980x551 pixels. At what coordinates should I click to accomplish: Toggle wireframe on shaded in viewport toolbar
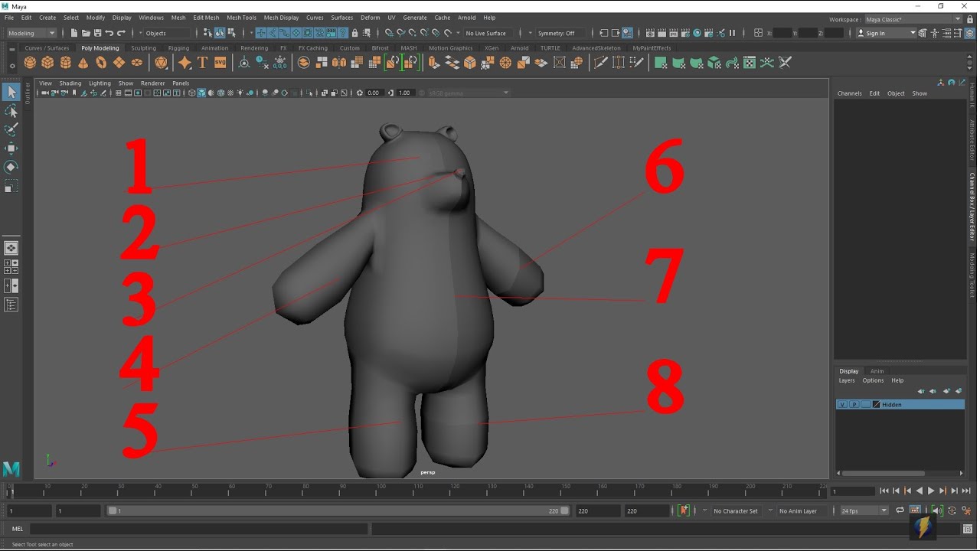click(x=220, y=93)
